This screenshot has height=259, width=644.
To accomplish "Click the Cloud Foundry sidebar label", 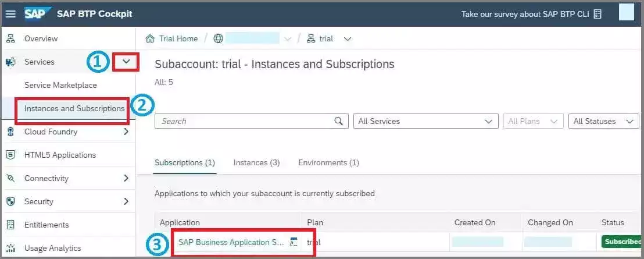I will coord(51,132).
